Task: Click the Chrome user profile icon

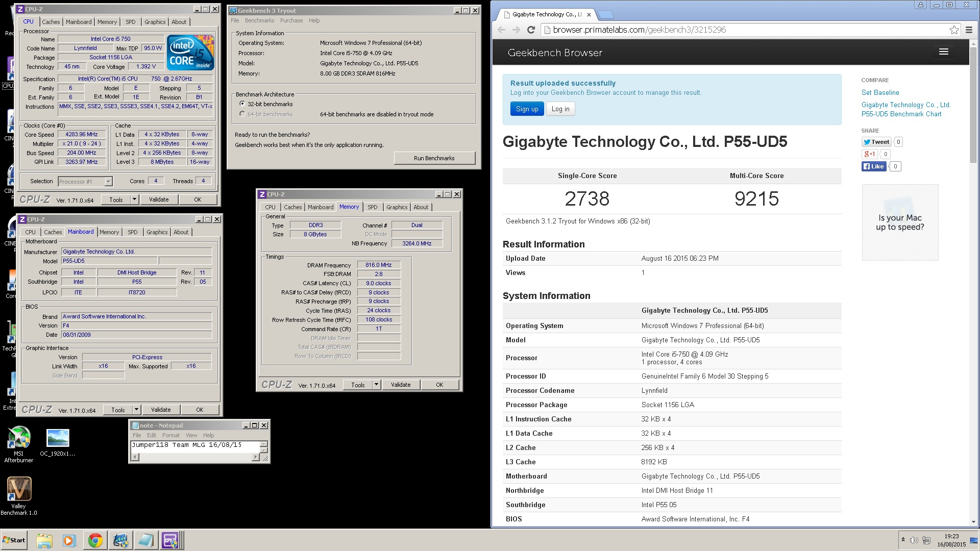Action: pos(920,5)
